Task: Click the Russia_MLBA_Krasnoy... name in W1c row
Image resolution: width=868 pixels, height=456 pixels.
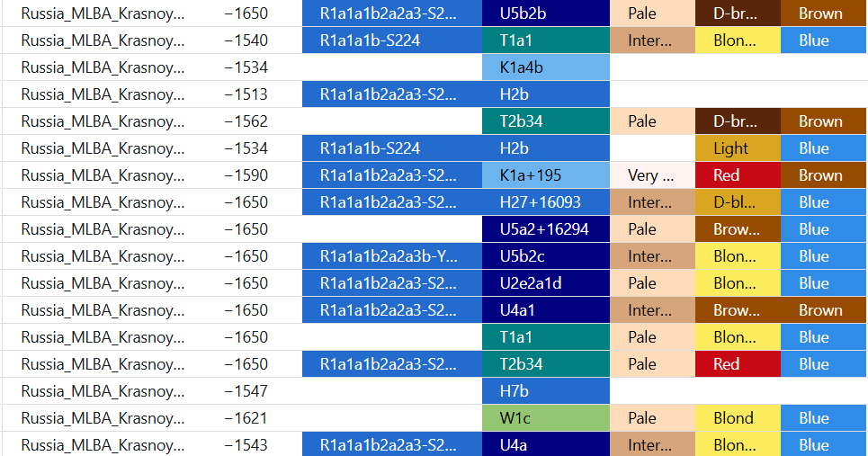Action: coord(103,418)
